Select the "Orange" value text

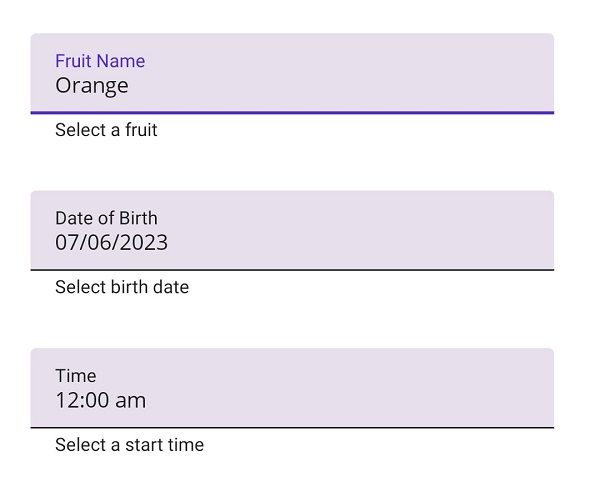[92, 86]
